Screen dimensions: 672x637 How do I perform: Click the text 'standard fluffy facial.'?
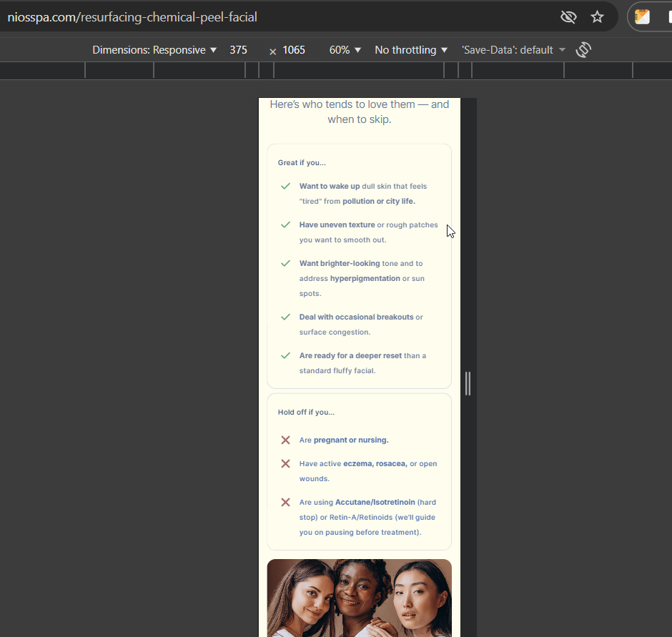pos(337,370)
